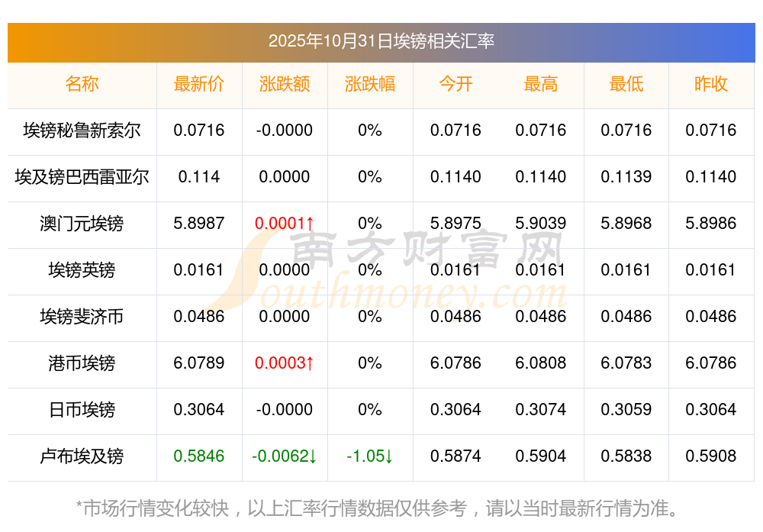Select the row name 澳门元埃镑
Image resolution: width=763 pixels, height=532 pixels.
click(x=82, y=224)
